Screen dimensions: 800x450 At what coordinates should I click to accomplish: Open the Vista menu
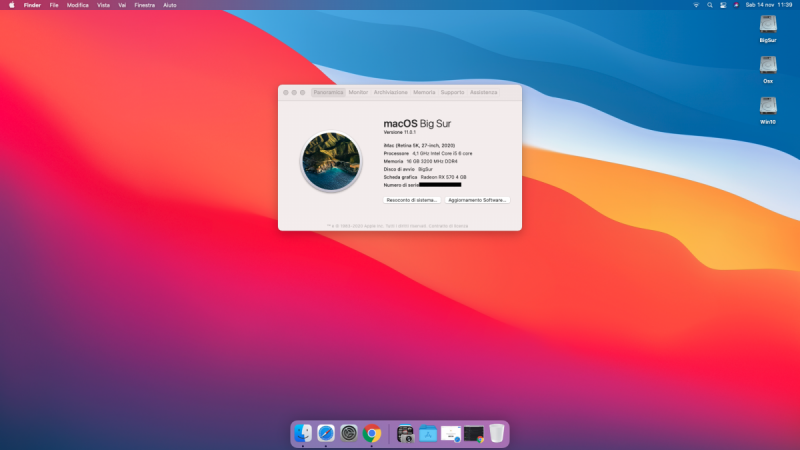pos(103,5)
